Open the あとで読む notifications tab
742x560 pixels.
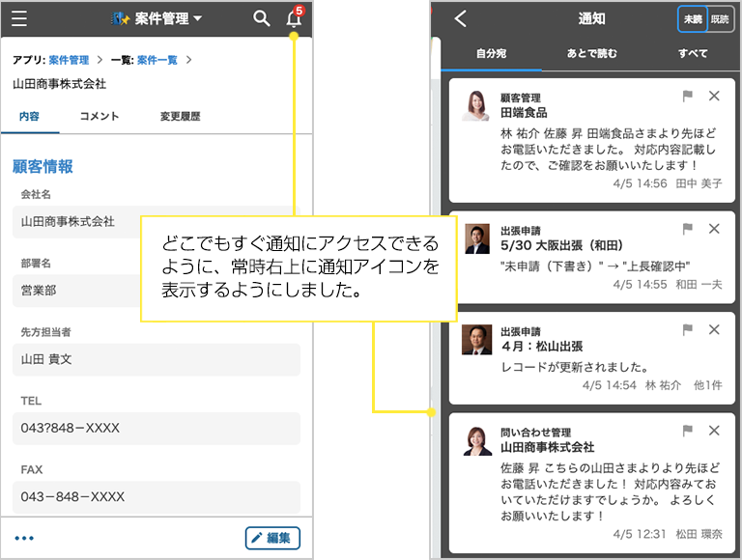[x=592, y=53]
